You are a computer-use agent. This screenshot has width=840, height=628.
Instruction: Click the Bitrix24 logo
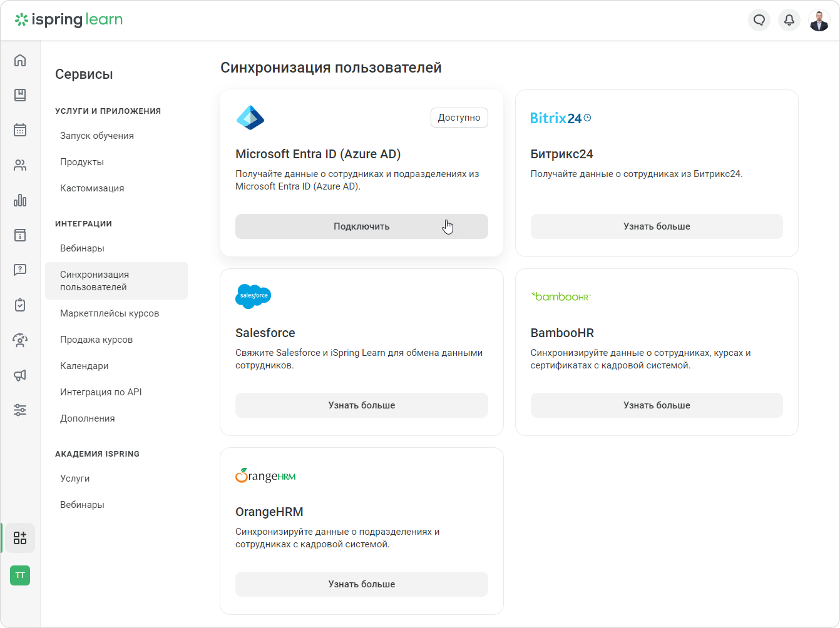click(560, 118)
